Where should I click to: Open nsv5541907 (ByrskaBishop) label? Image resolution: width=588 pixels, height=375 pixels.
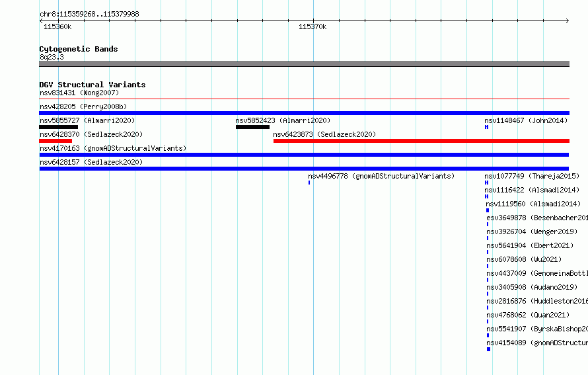(537, 329)
